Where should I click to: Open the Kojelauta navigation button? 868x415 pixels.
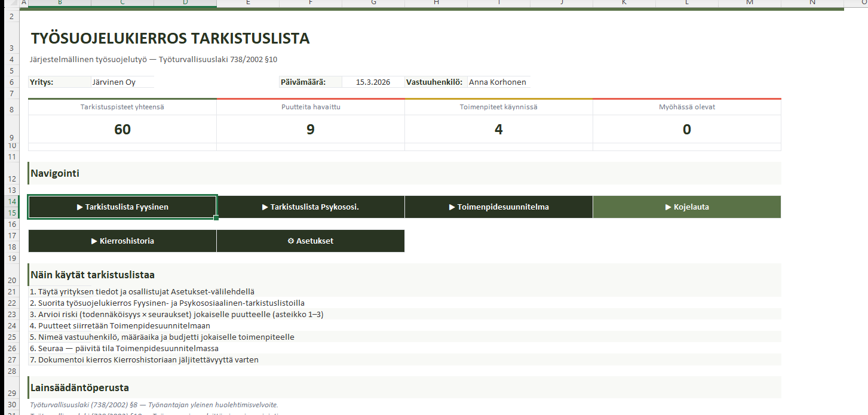click(687, 207)
